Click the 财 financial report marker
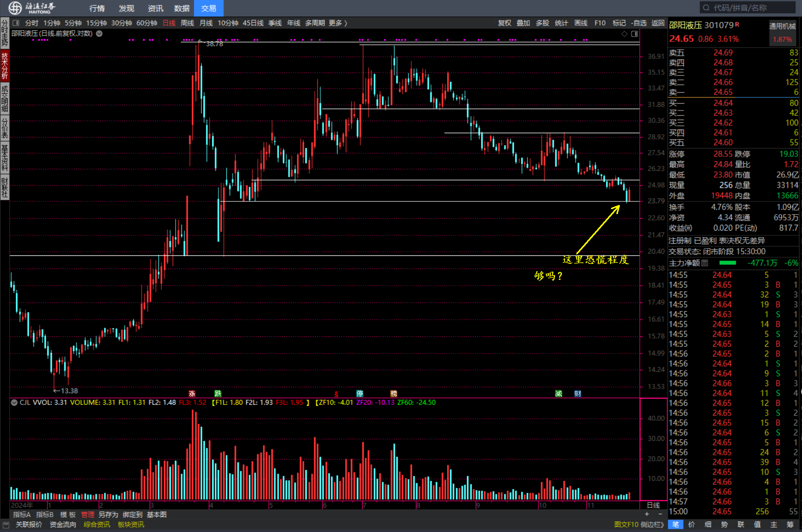This screenshot has width=802, height=532. 577,393
